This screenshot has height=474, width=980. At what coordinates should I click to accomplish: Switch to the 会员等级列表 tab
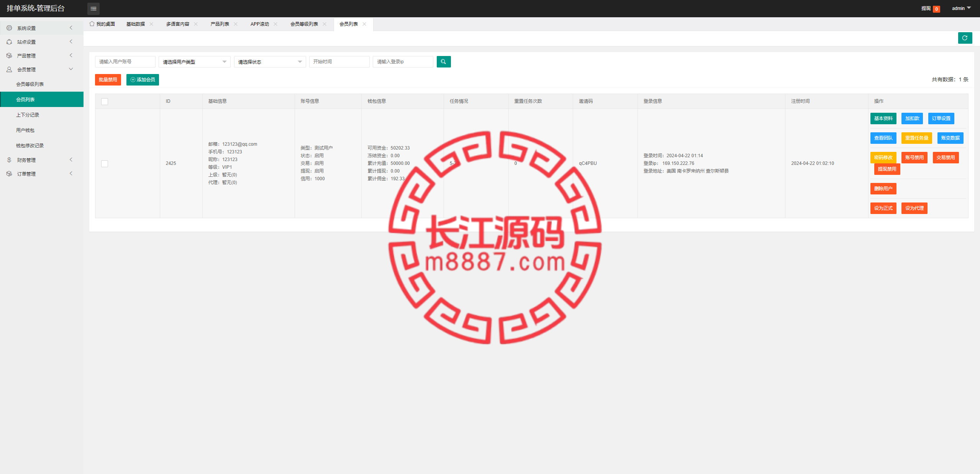click(304, 24)
